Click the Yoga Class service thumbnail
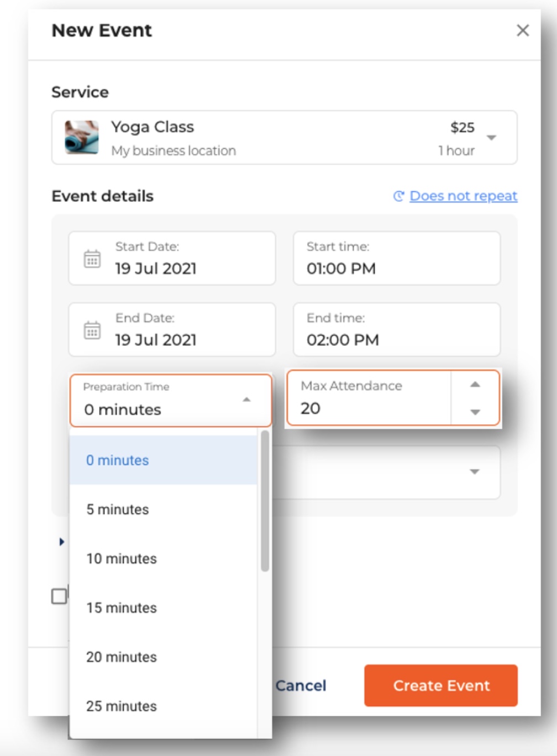This screenshot has height=756, width=557. [x=82, y=137]
